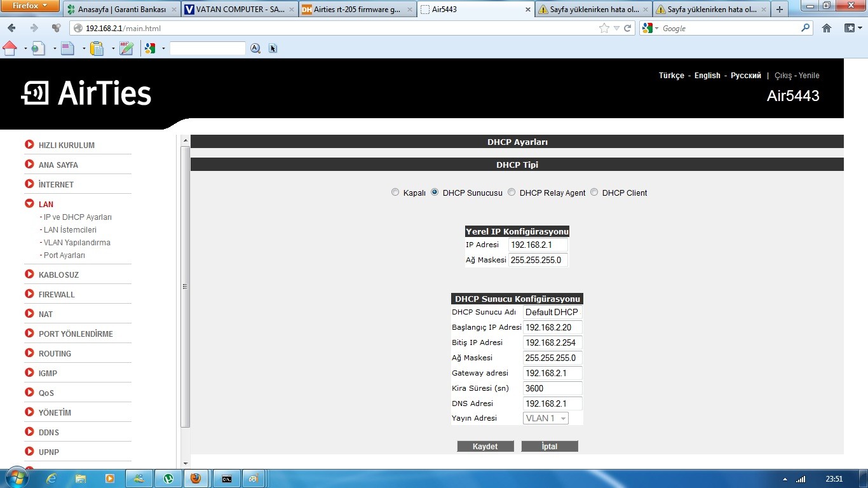Click the Firefox home button icon
Screen dimensions: 868x488
[827, 28]
